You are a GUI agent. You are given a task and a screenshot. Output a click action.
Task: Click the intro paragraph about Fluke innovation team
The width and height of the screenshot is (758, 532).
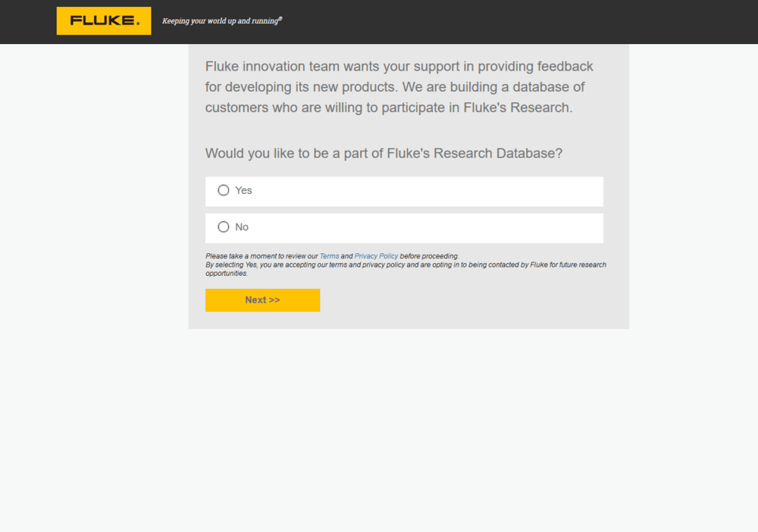[399, 87]
